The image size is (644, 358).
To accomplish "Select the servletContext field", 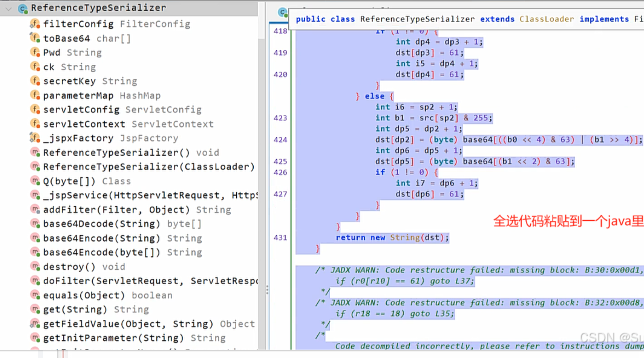I will [129, 124].
